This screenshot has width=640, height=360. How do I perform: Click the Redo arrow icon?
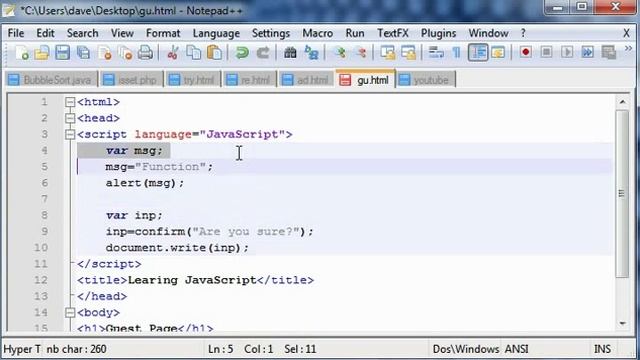263,53
